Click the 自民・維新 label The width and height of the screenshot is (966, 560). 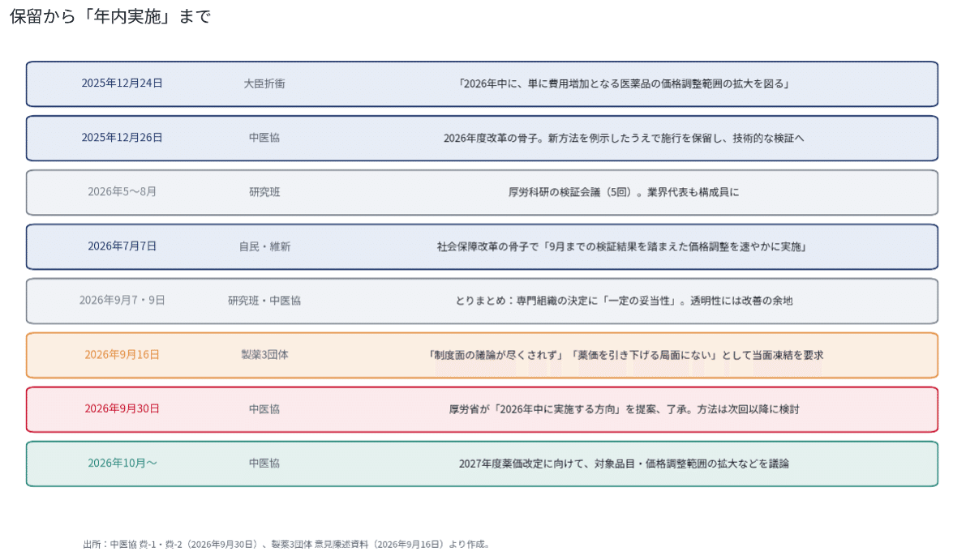tap(264, 246)
